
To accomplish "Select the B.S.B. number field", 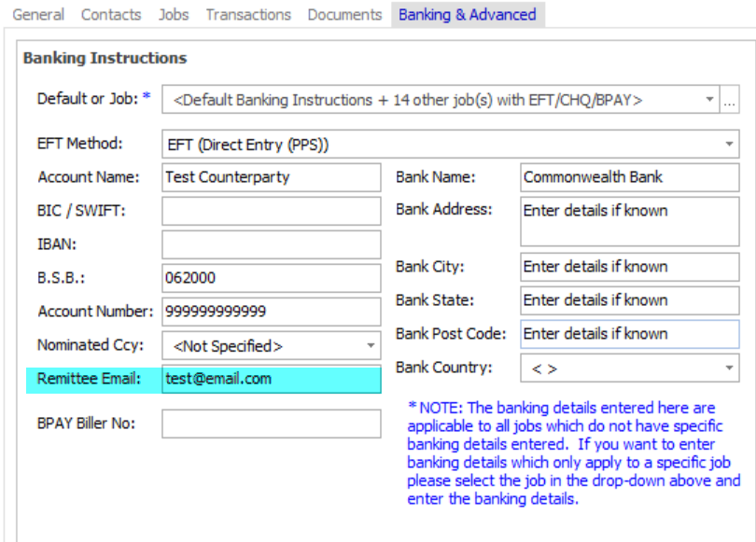I will (x=271, y=278).
